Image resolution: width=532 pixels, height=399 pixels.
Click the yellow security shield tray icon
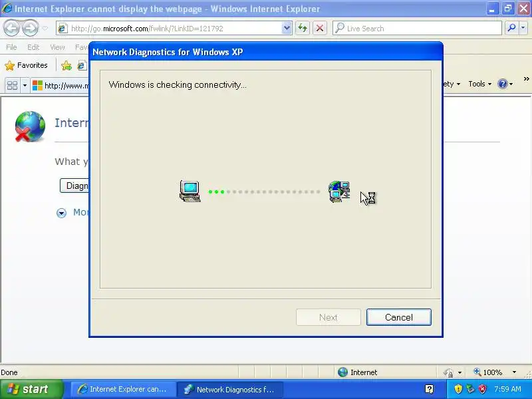(x=458, y=388)
